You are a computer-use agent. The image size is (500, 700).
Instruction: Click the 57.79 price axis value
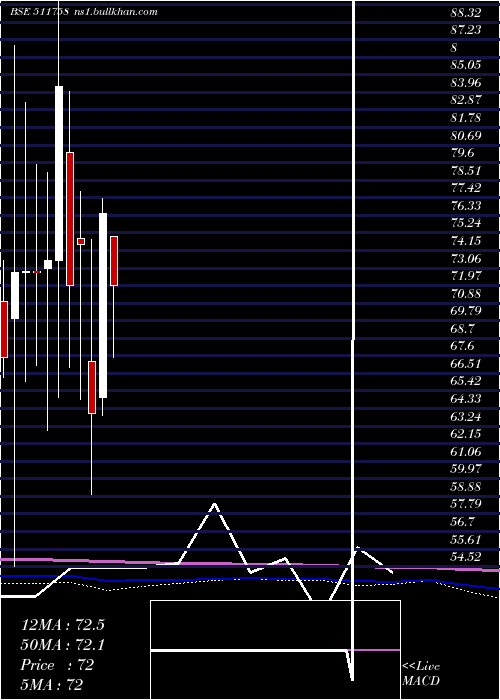click(x=466, y=504)
